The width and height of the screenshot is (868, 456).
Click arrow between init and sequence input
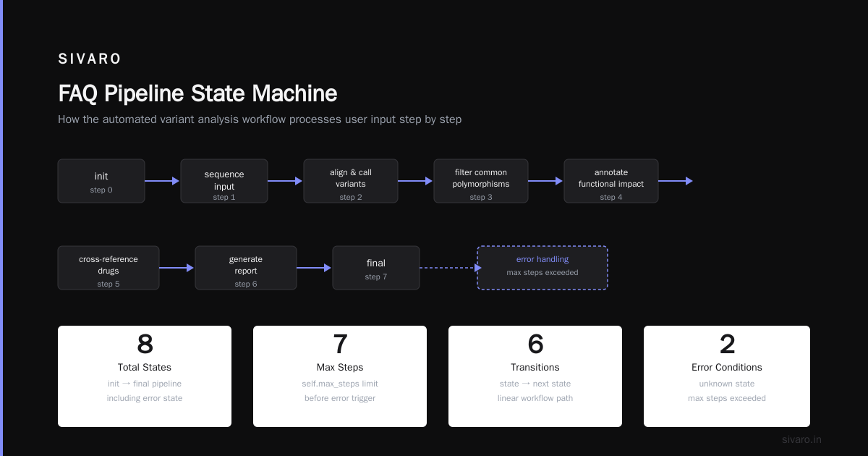(x=162, y=181)
